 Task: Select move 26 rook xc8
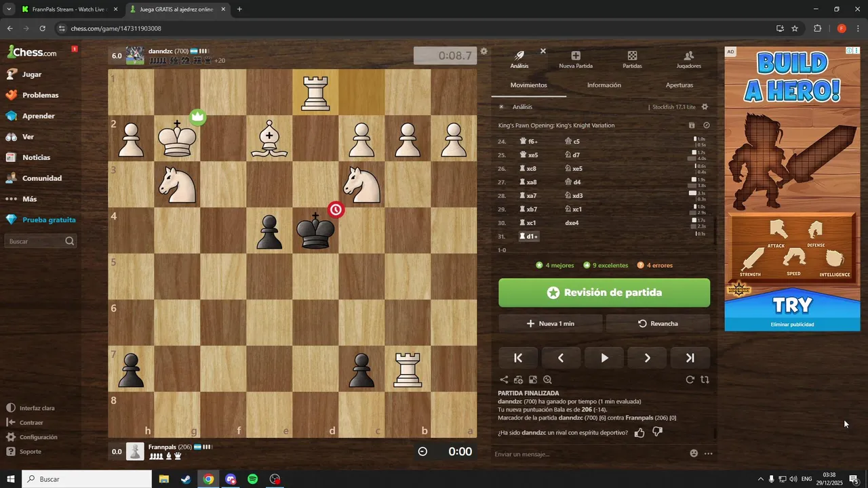pyautogui.click(x=528, y=169)
